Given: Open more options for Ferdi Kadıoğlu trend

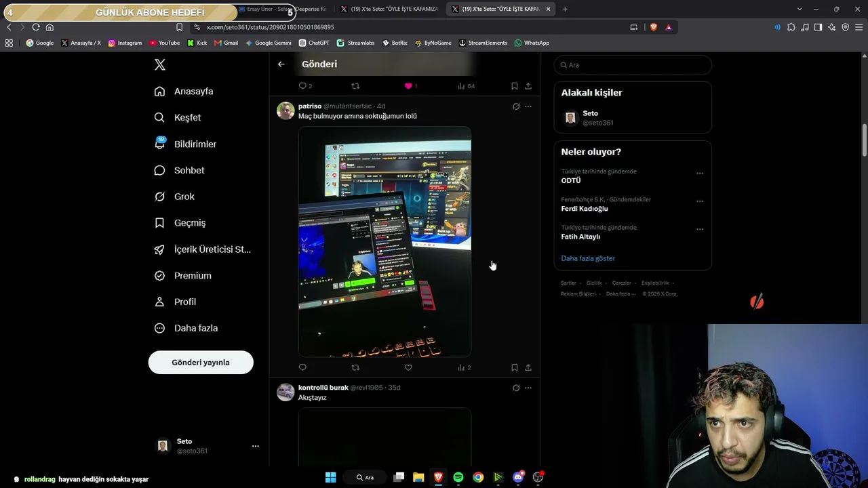Looking at the screenshot, I should (700, 201).
